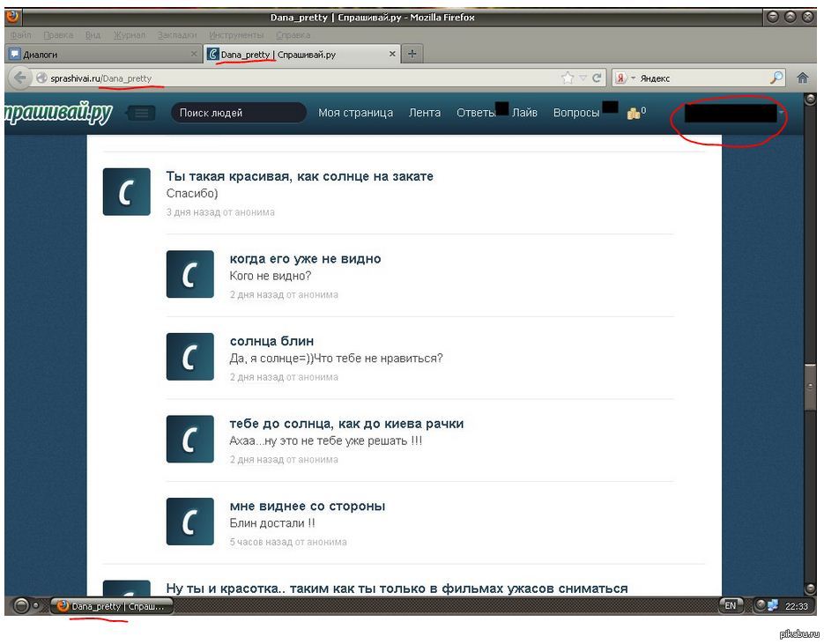Click the Firefox back arrow button
This screenshot has width=824, height=644.
pyautogui.click(x=19, y=78)
